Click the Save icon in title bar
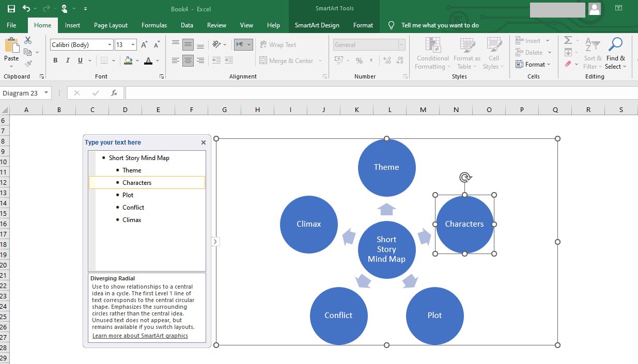 pyautogui.click(x=11, y=9)
